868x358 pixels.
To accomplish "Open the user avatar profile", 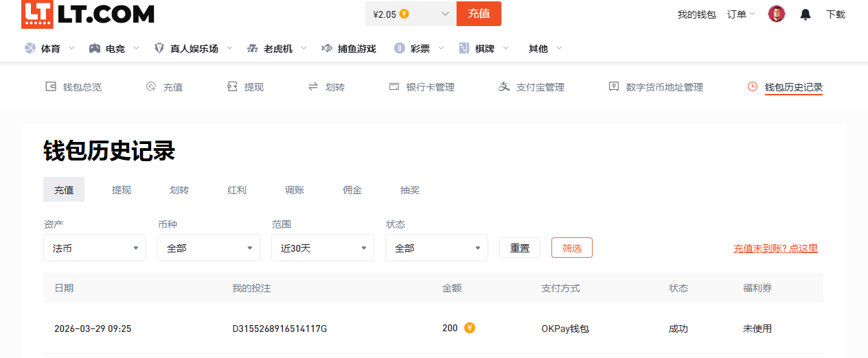I will [x=777, y=14].
